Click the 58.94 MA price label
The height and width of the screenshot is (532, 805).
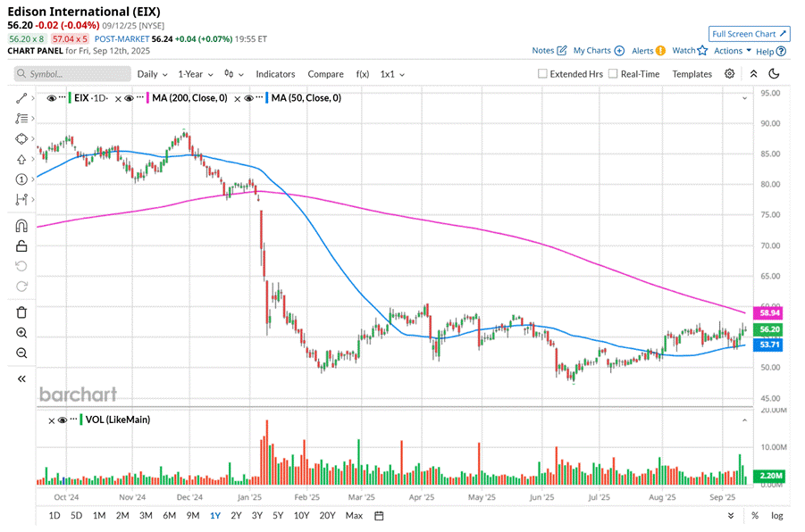coord(768,313)
